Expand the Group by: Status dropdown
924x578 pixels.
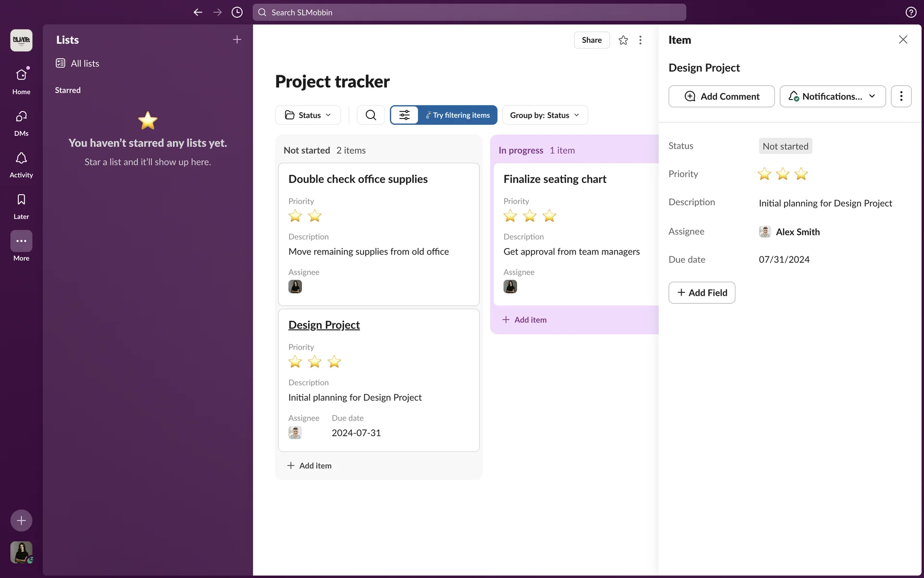tap(545, 115)
